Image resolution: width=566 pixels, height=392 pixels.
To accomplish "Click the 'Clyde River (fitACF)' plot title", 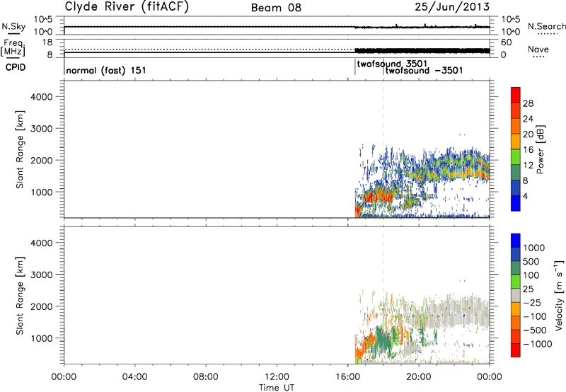I will [x=127, y=7].
